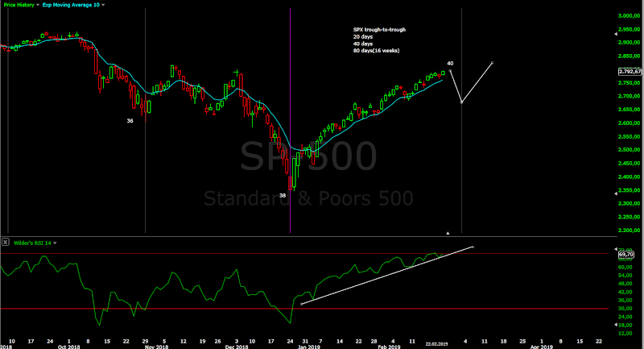Select the RSI value label 69,70
Image resolution: width=644 pixels, height=349 pixels.
[626, 255]
